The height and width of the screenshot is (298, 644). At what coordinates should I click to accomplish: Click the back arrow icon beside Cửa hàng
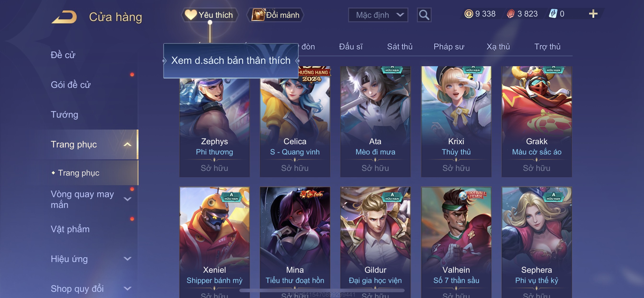(64, 17)
